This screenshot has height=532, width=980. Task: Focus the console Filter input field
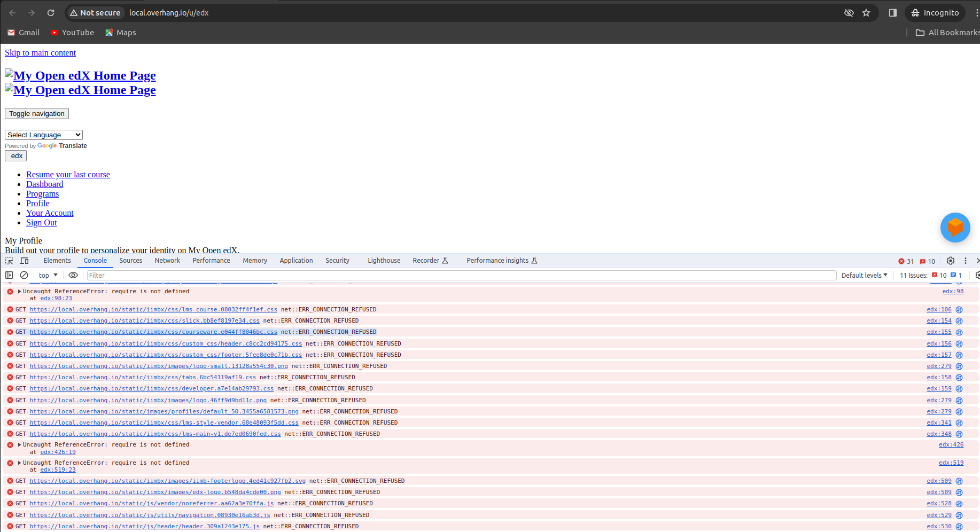[x=462, y=275]
